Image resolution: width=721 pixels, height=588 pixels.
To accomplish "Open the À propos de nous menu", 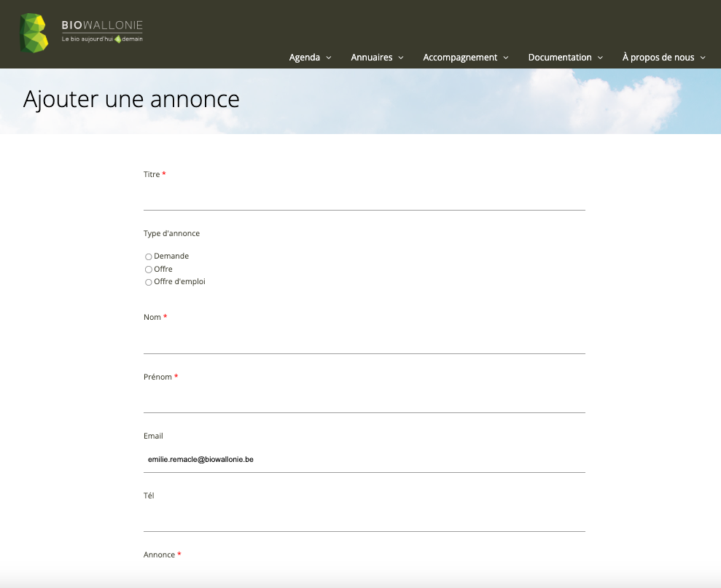I will click(658, 58).
